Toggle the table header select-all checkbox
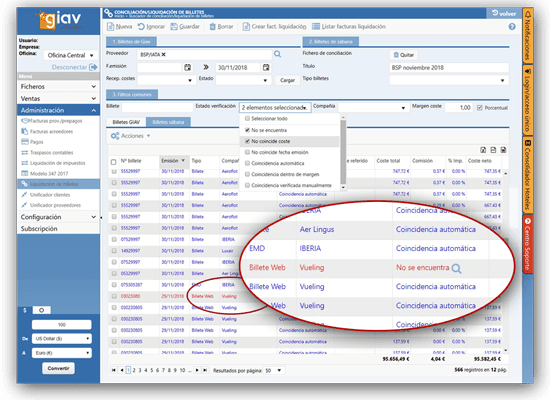This screenshot has width=550, height=400. (x=113, y=162)
